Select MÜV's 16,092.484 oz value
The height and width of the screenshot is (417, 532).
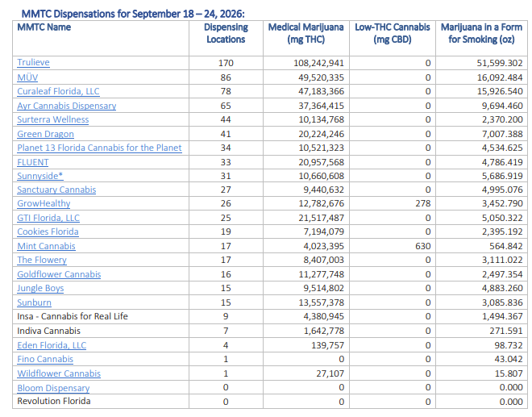(500, 77)
